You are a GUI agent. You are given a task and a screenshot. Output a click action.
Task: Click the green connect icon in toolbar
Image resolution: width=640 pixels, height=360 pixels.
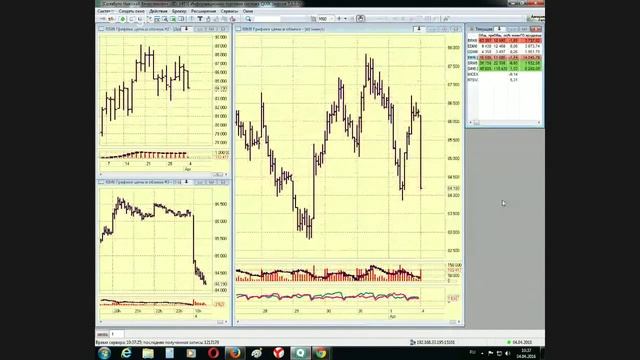(122, 19)
